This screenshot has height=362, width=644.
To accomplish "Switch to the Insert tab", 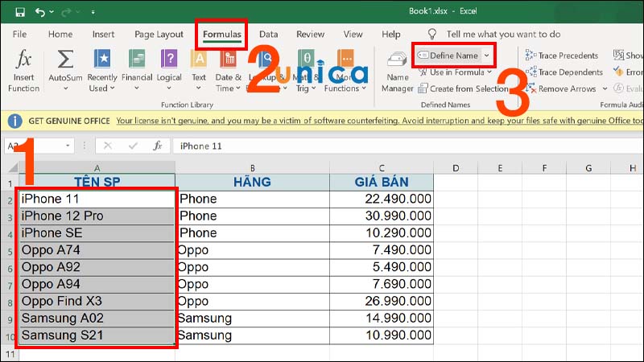I will point(103,34).
